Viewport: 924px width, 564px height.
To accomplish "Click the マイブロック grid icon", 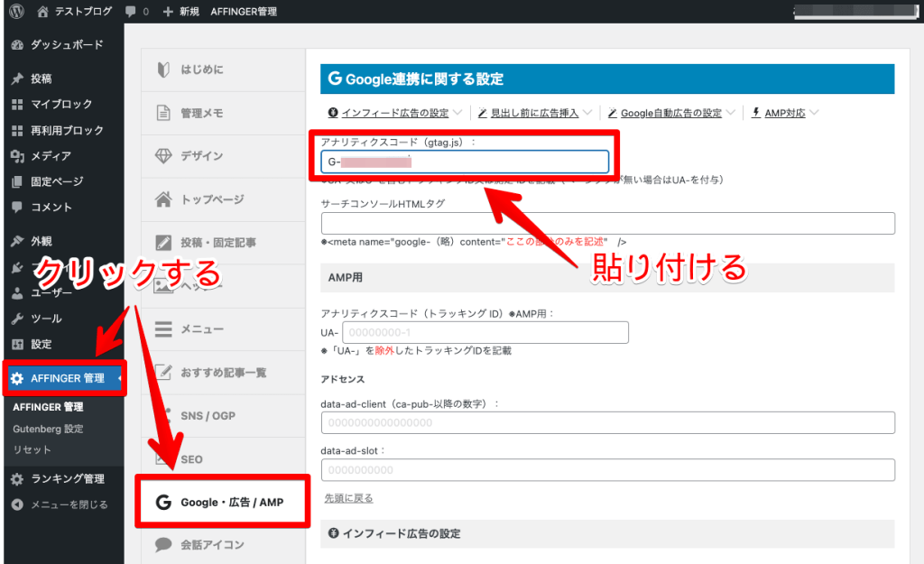I will (17, 105).
